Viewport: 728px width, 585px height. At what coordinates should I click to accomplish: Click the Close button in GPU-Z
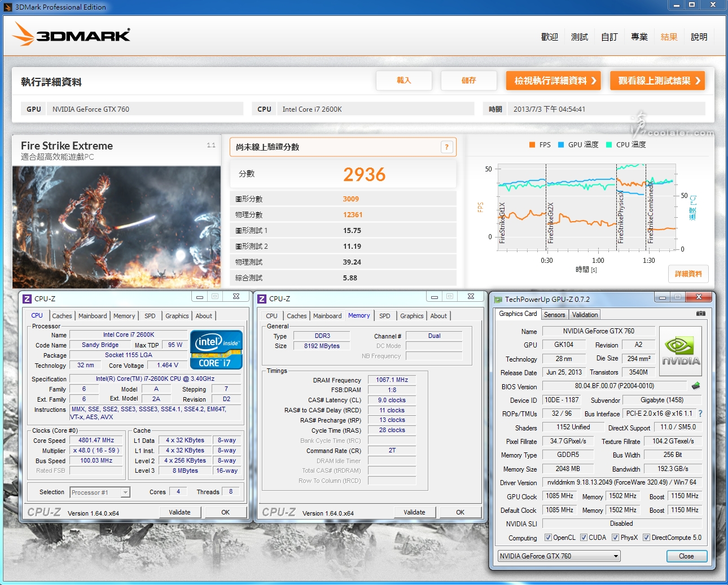pos(686,556)
